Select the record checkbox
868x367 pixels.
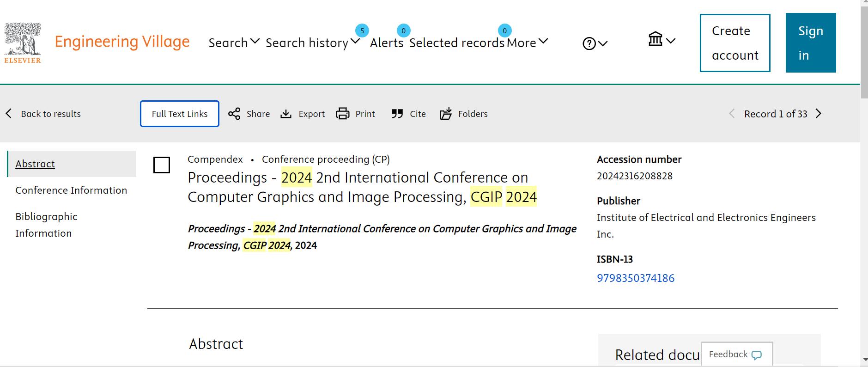pos(162,165)
